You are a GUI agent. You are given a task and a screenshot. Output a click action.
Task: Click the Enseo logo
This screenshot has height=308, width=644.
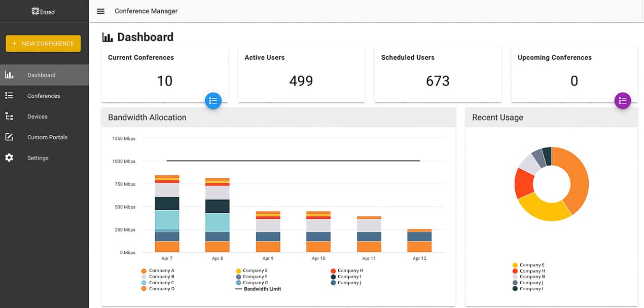click(x=43, y=11)
